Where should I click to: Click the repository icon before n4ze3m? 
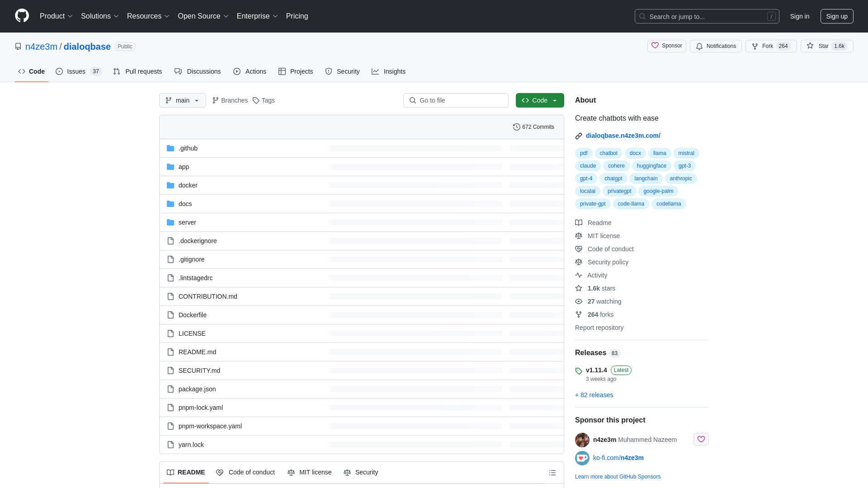point(18,47)
